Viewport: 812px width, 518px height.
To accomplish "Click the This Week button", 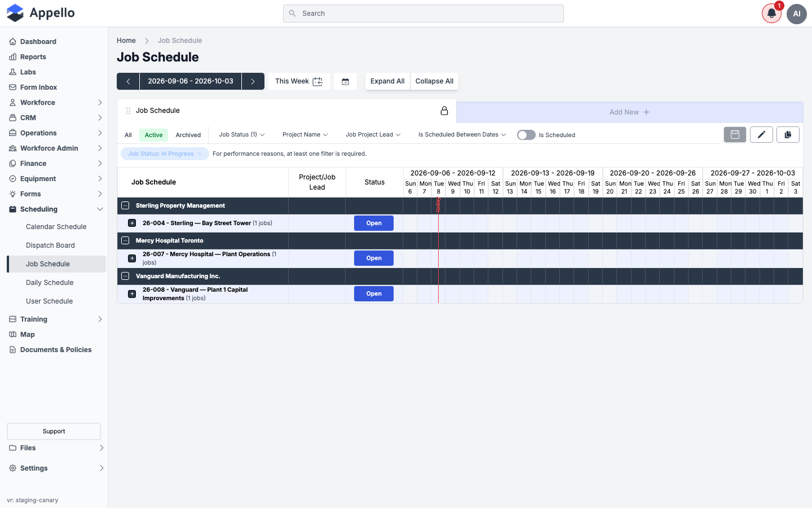I will pos(299,81).
